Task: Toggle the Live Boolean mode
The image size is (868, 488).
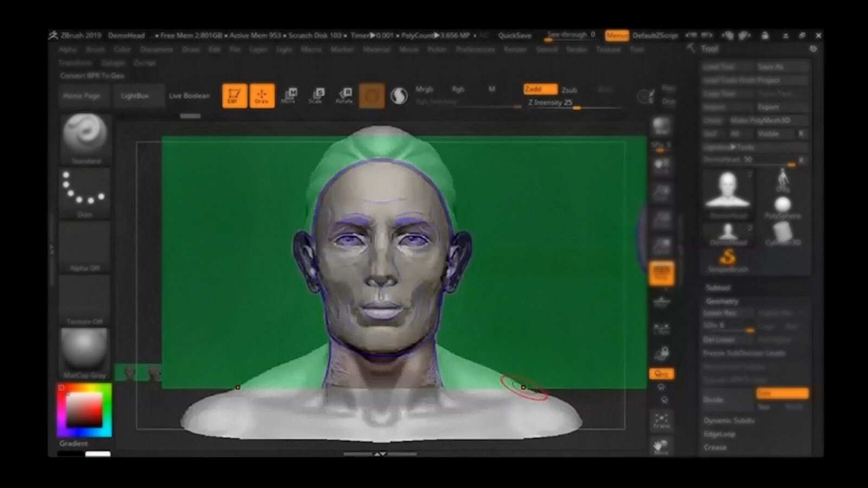Action: [189, 96]
